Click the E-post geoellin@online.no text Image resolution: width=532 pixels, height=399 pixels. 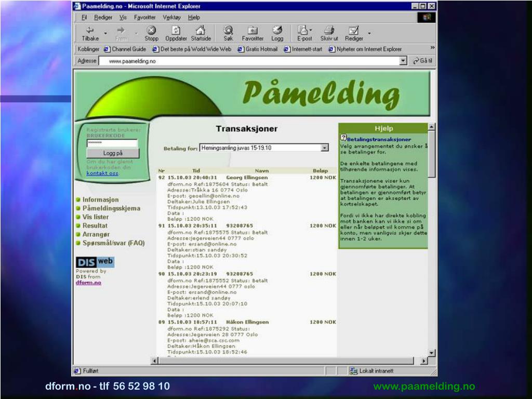point(203,196)
